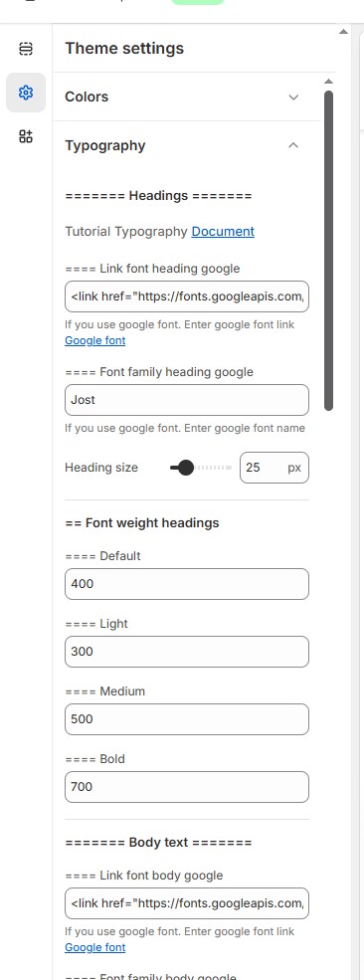Click the Link font body google field
364x980 pixels.
click(x=187, y=903)
